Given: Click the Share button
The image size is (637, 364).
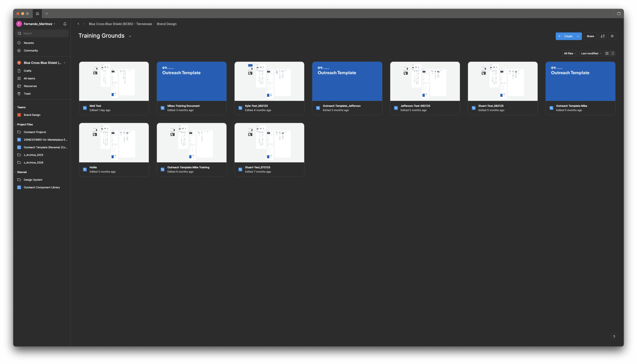Looking at the screenshot, I should click(590, 36).
